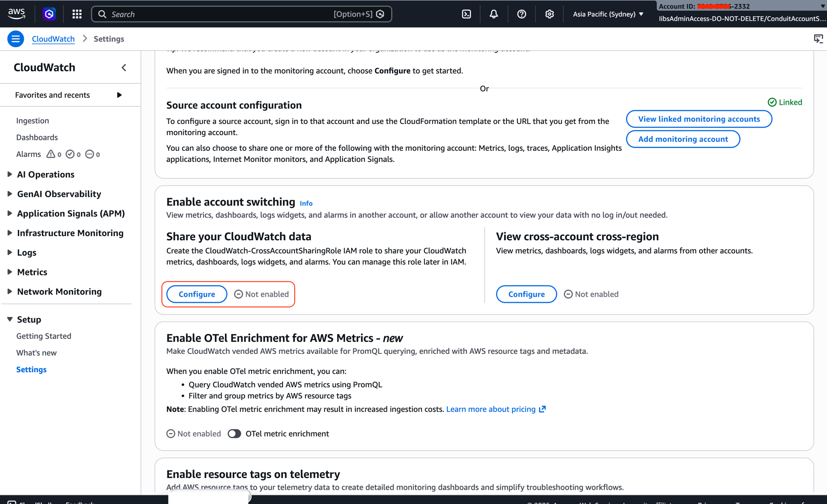The height and width of the screenshot is (504, 827).
Task: Click the AWS logo home icon
Action: click(x=17, y=14)
